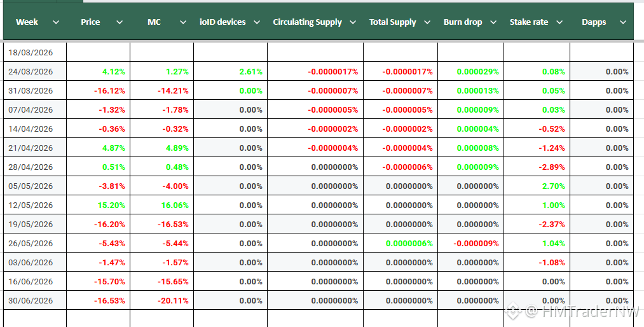The image size is (644, 327).
Task: Select the Week header cell
Action: [x=35, y=22]
